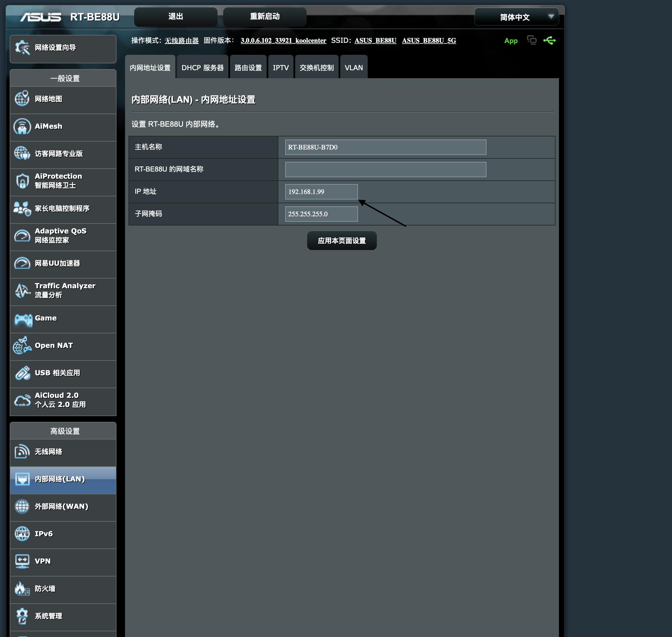Click the NetEase UU accelerator icon

(x=22, y=263)
